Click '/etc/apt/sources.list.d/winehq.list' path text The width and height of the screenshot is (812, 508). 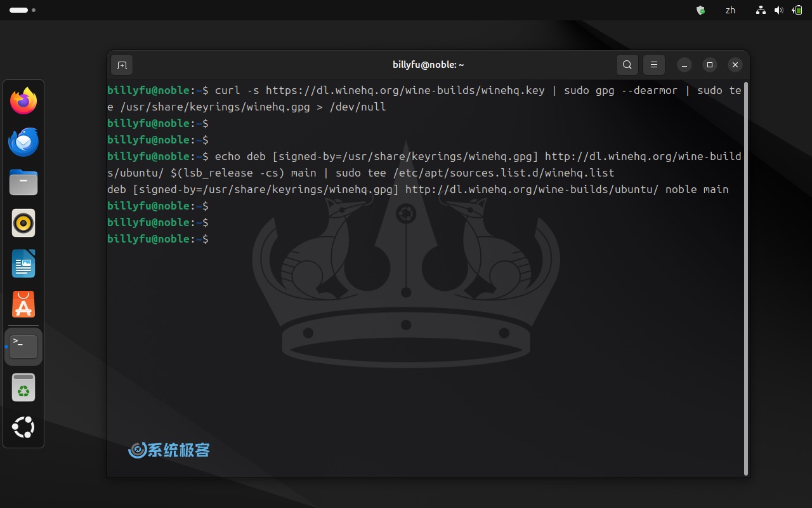[x=504, y=173]
